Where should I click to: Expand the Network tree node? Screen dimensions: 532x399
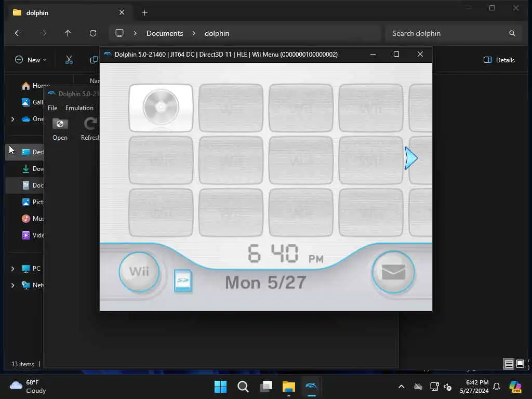point(13,285)
